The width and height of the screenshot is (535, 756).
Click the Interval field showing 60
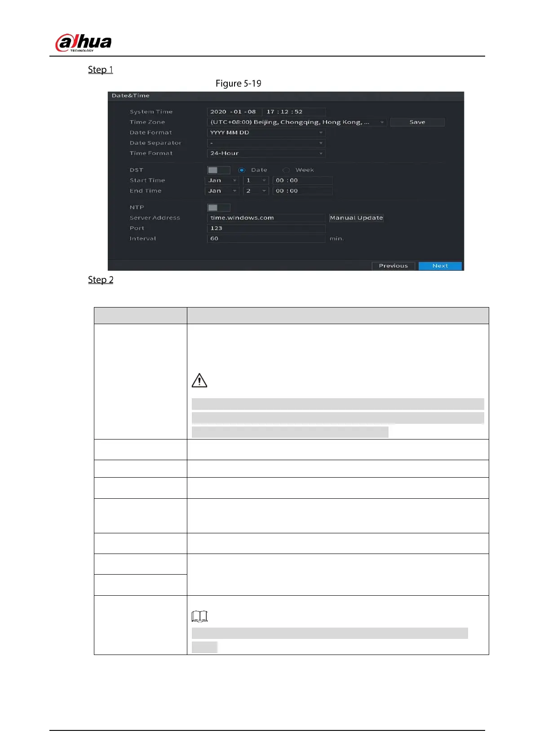266,238
